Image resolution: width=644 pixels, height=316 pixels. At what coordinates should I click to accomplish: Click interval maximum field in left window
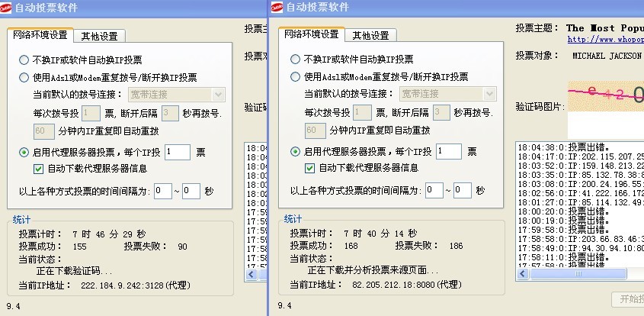191,191
